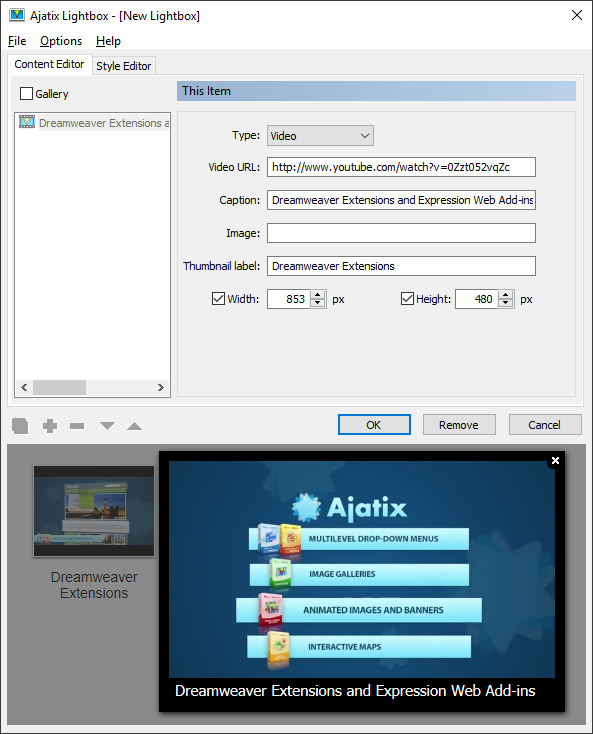This screenshot has height=734, width=593.
Task: Move item down with the down triangle
Action: [x=107, y=426]
